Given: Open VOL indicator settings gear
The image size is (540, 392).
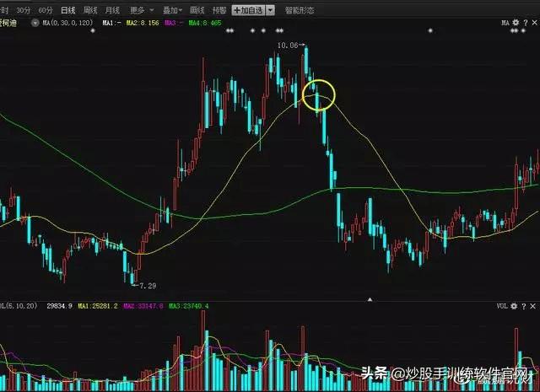Looking at the screenshot, I should click(514, 306).
